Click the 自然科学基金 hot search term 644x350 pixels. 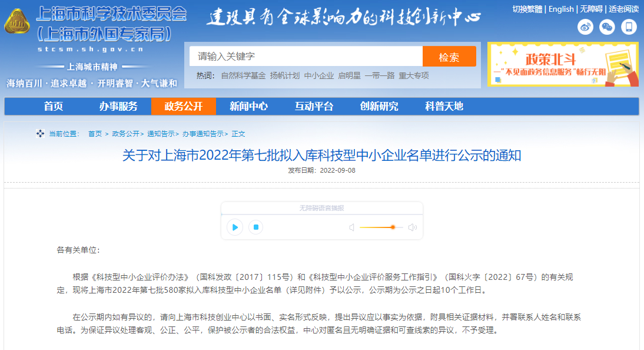243,75
